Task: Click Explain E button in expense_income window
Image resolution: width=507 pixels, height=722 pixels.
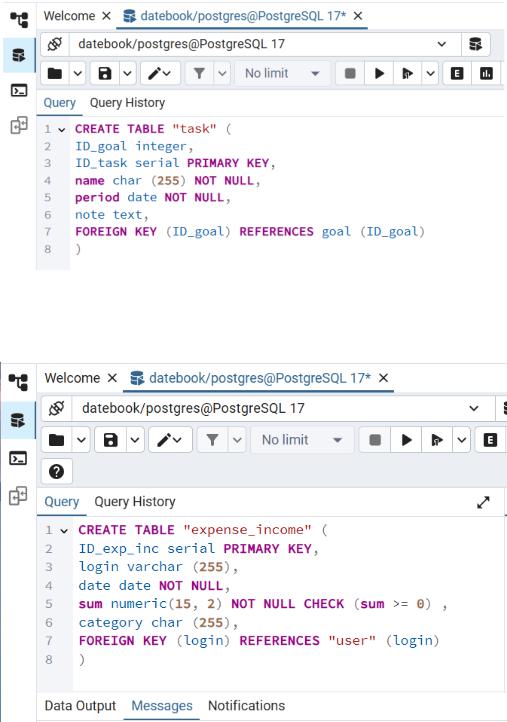Action: pyautogui.click(x=490, y=440)
